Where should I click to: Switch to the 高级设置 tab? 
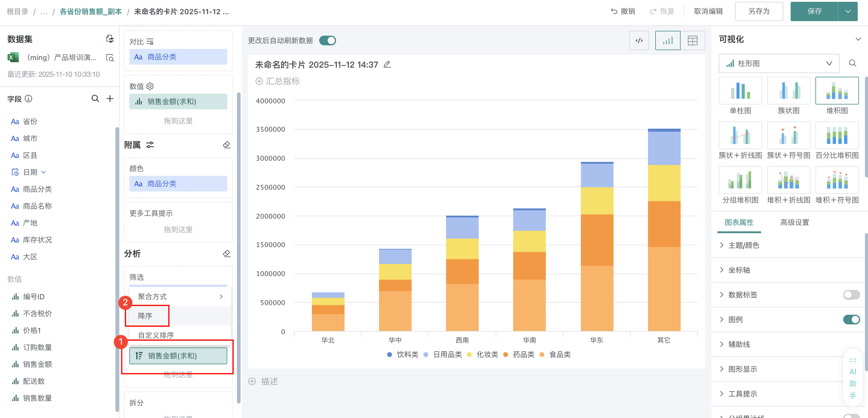click(794, 222)
